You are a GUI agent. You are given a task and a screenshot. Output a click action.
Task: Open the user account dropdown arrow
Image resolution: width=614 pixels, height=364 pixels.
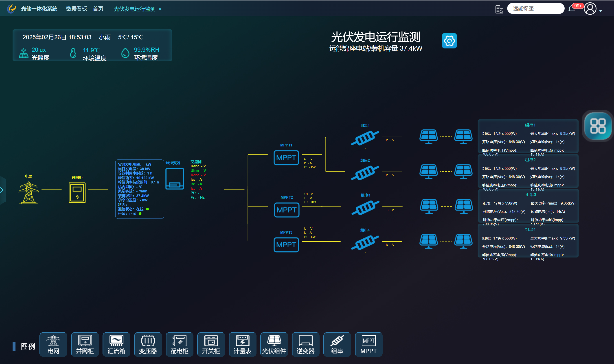click(x=601, y=11)
